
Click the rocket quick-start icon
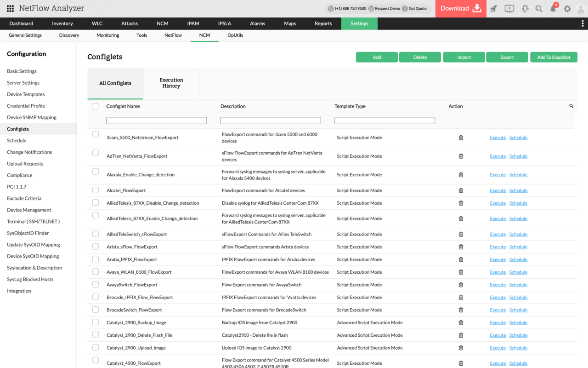click(493, 8)
